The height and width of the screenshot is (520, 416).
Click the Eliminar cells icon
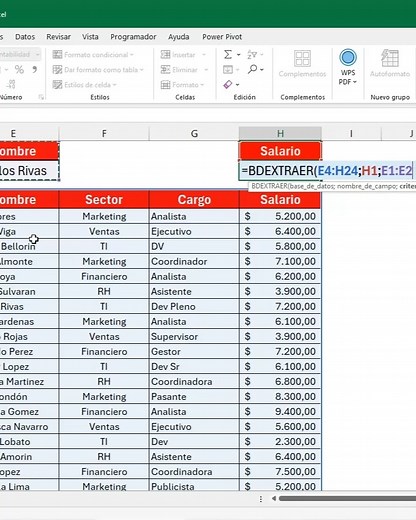pos(165,69)
